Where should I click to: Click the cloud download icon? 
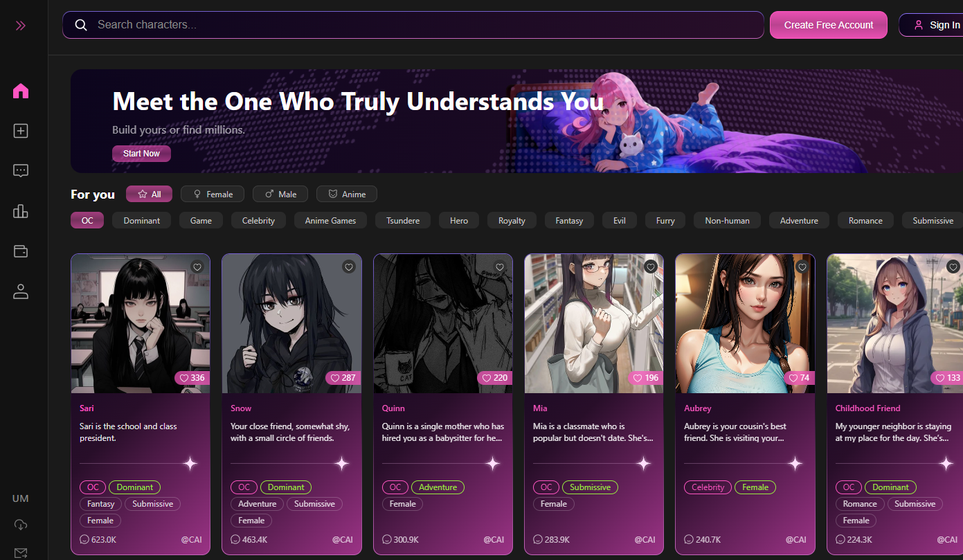(21, 525)
